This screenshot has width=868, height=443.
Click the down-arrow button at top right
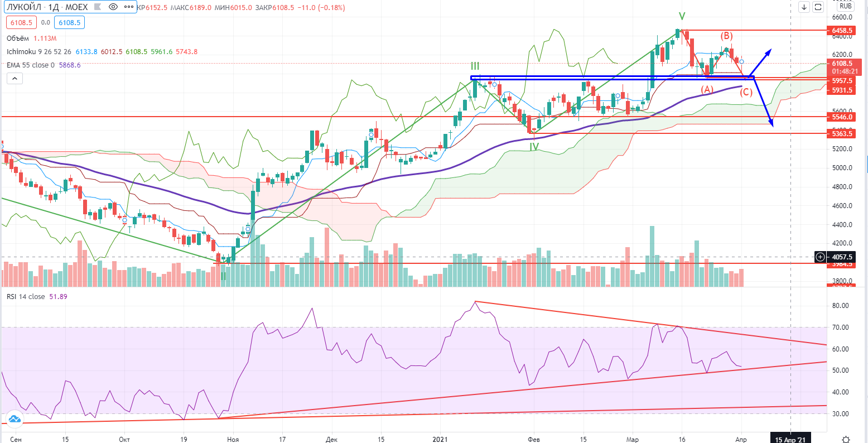click(804, 7)
